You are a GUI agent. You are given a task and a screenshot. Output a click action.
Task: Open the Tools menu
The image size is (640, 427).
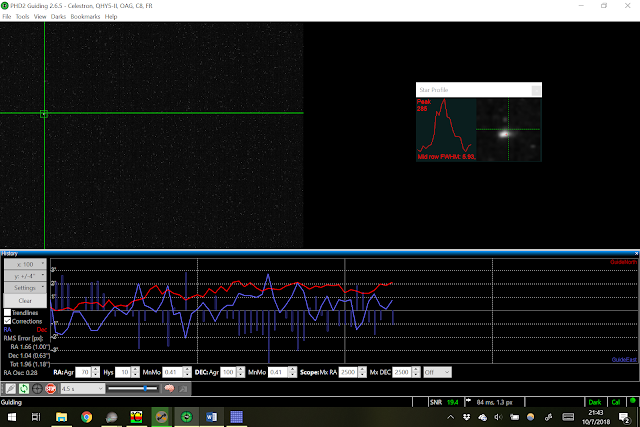[x=22, y=17]
